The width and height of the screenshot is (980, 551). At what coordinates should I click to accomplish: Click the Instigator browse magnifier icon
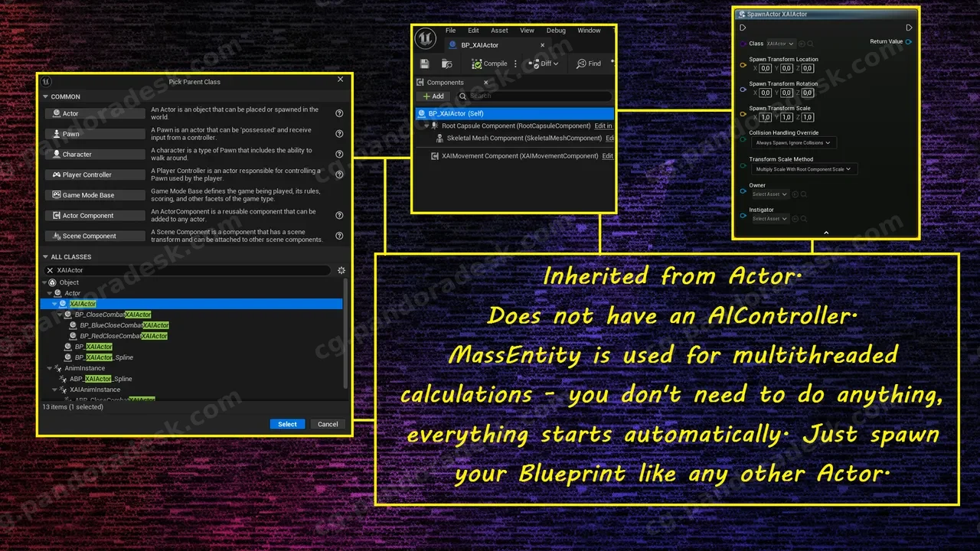click(x=803, y=219)
